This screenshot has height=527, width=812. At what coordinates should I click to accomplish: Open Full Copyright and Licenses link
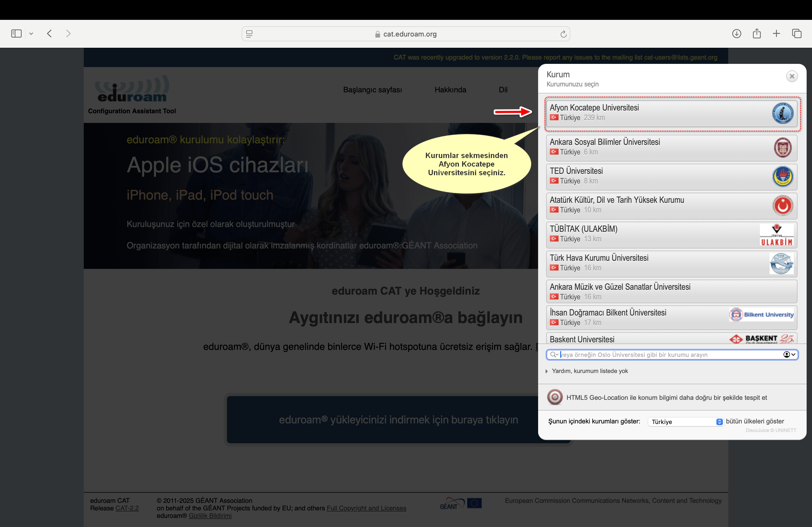(367, 508)
